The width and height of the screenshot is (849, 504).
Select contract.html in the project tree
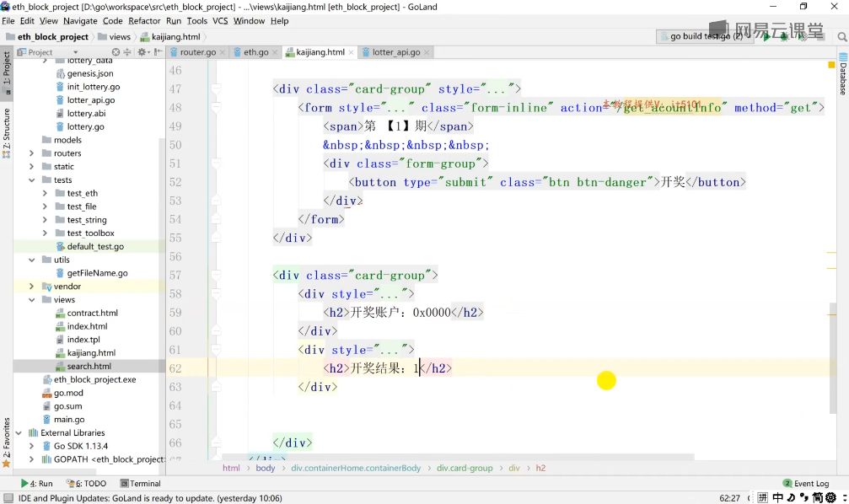coord(92,313)
